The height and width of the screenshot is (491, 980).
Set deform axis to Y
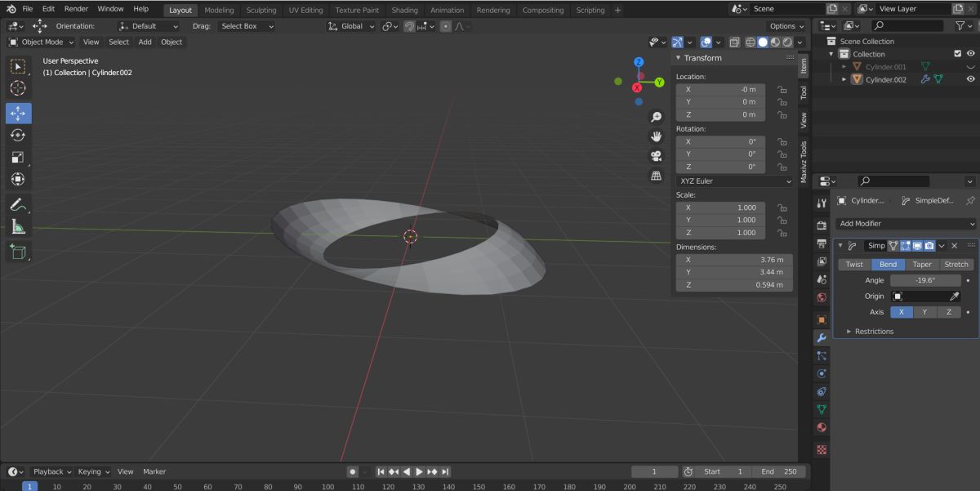924,312
